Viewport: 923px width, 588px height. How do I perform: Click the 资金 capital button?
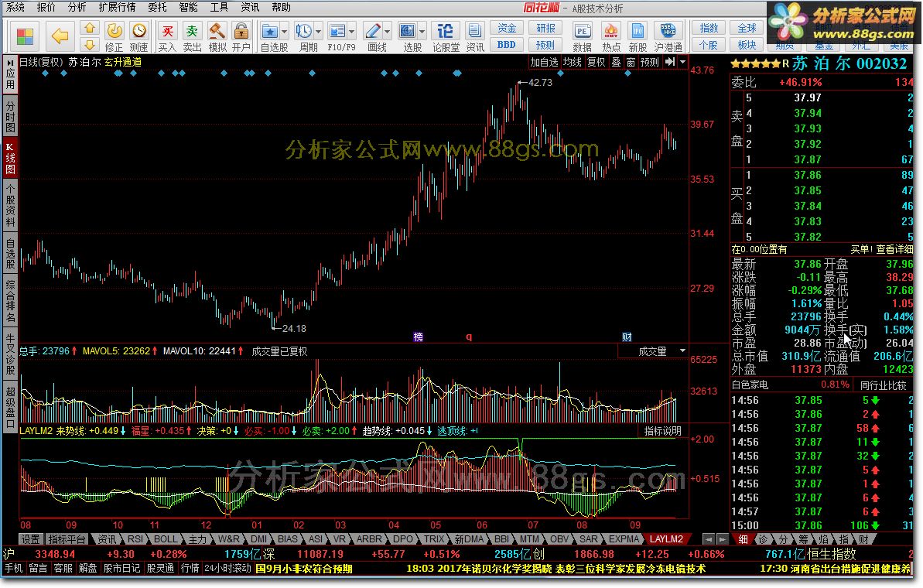click(507, 29)
